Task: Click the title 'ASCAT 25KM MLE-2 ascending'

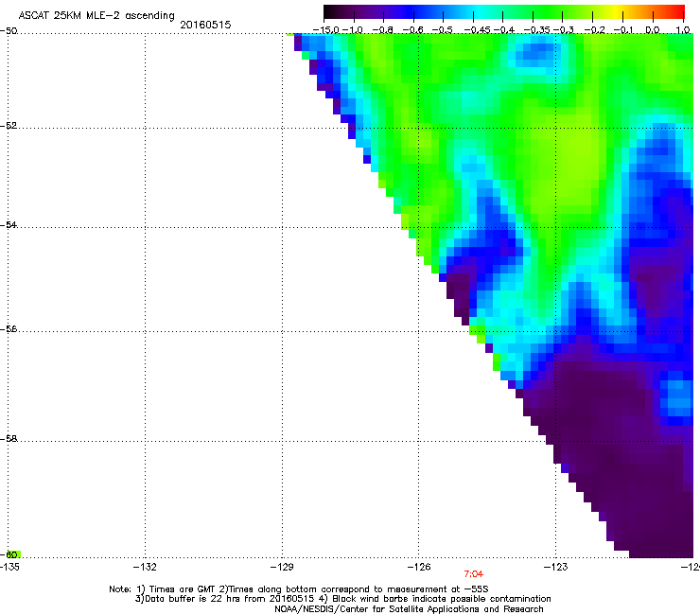Action: click(x=96, y=16)
